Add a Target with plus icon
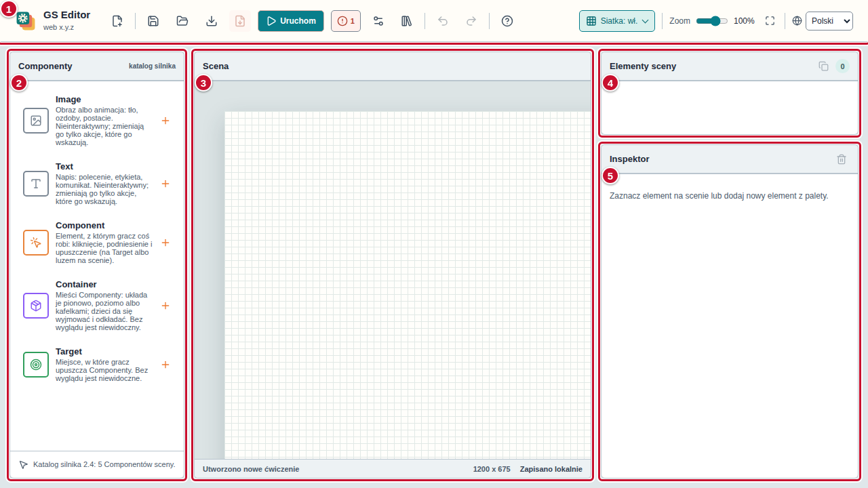The image size is (868, 488). [x=165, y=365]
